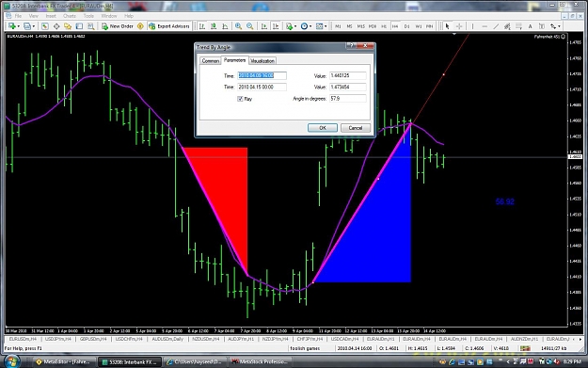Switch to MN monthly timeframe
The width and height of the screenshot is (588, 368).
pos(429,26)
